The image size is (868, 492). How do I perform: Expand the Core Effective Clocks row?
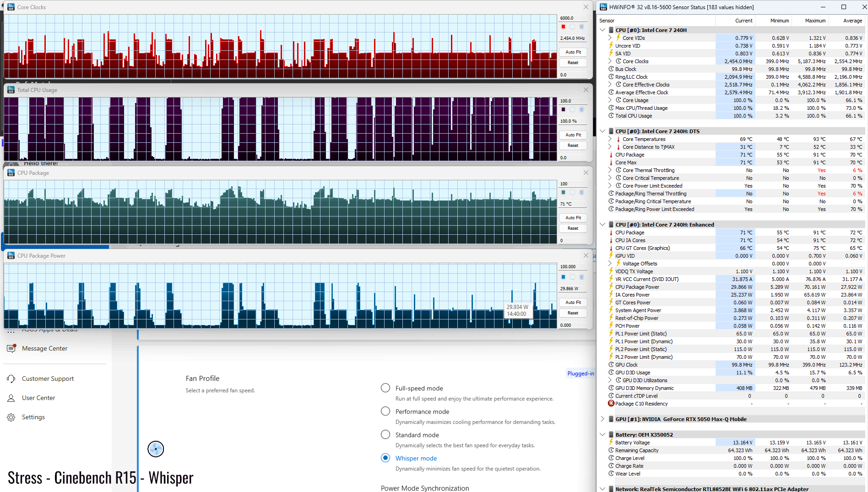(610, 85)
